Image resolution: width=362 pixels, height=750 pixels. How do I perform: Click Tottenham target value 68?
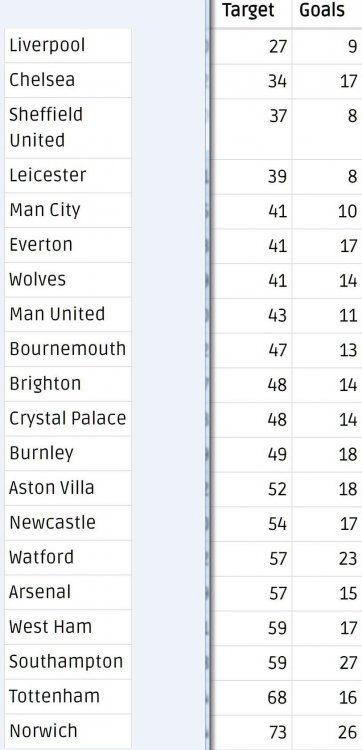[277, 697]
